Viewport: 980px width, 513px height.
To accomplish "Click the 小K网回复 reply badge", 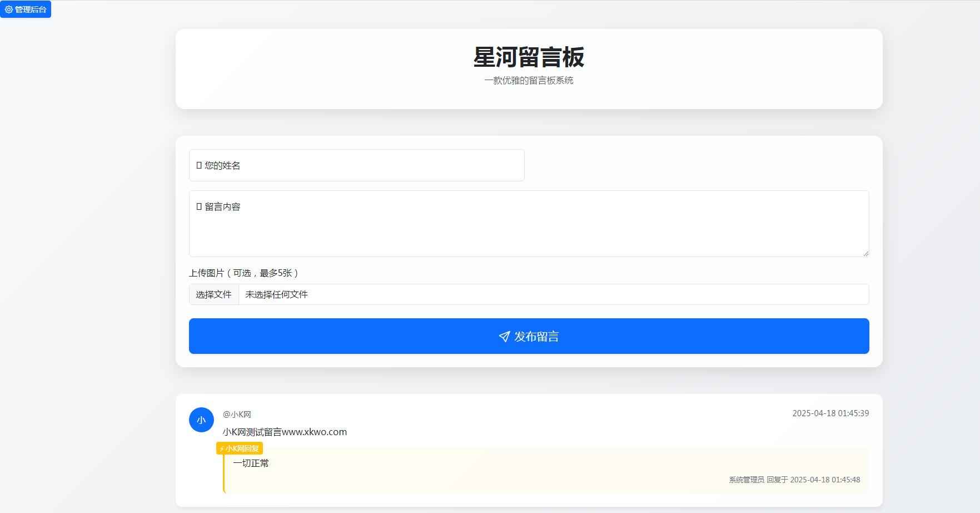I will pos(240,448).
